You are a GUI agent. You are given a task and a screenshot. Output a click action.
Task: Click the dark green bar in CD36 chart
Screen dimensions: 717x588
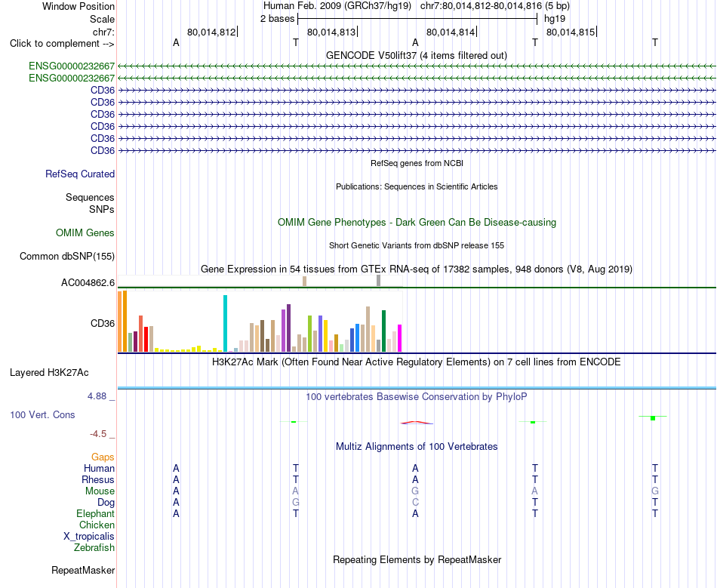383,331
